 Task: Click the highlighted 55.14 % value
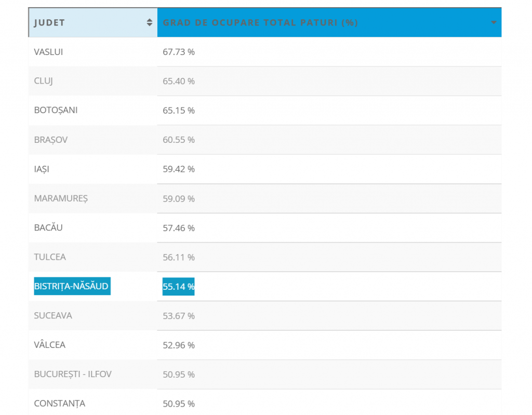tap(178, 286)
